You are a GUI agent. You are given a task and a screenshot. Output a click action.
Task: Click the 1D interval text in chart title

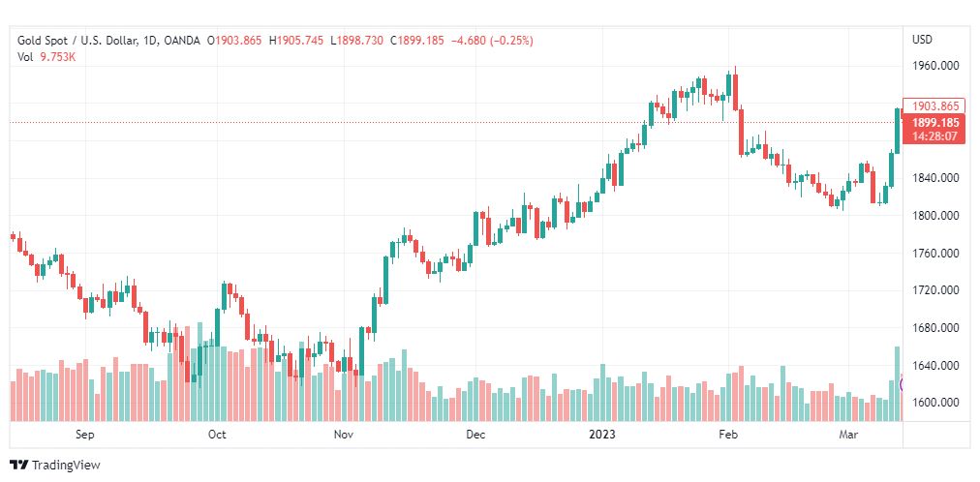click(149, 41)
